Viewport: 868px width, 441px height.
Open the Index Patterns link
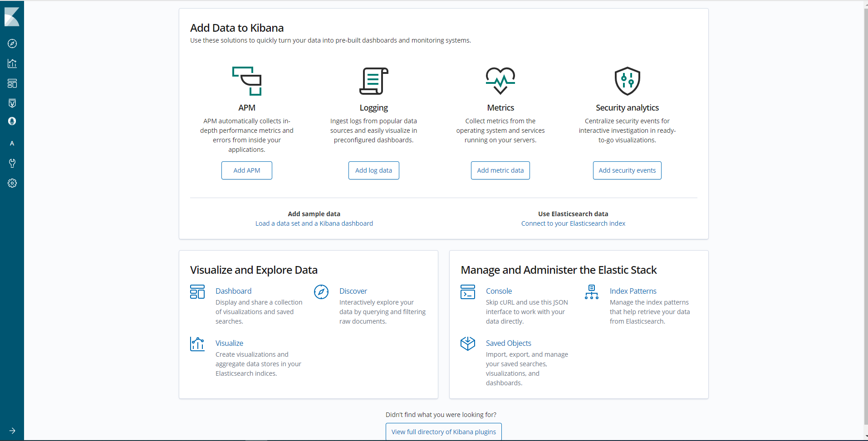633,291
